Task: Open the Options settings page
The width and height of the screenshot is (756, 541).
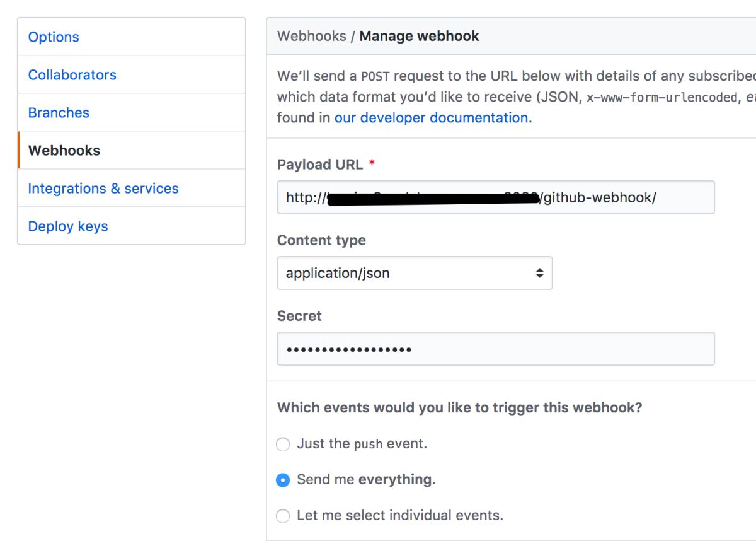Action: coord(131,37)
